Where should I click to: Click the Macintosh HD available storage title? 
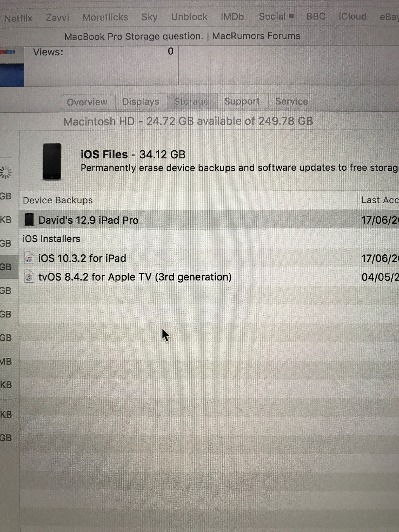click(188, 121)
